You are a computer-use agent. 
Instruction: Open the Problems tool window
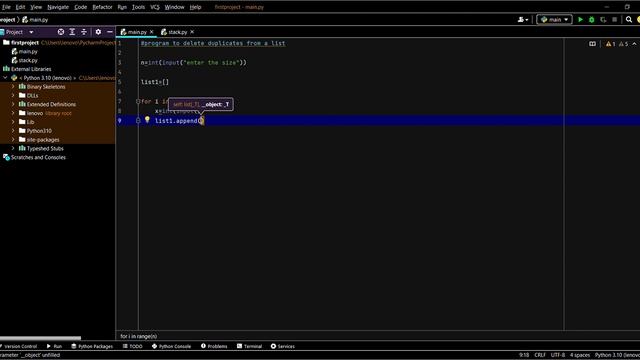(214, 346)
